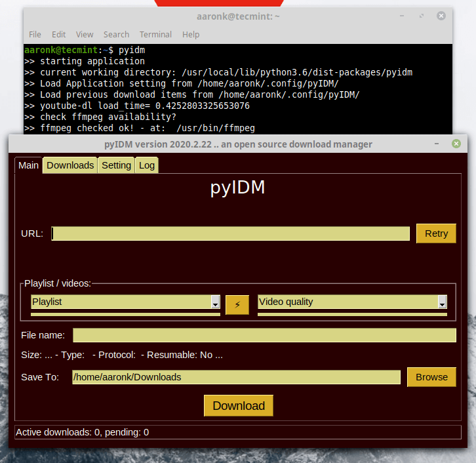
Task: Click the Browse button for save folder
Action: click(x=431, y=377)
